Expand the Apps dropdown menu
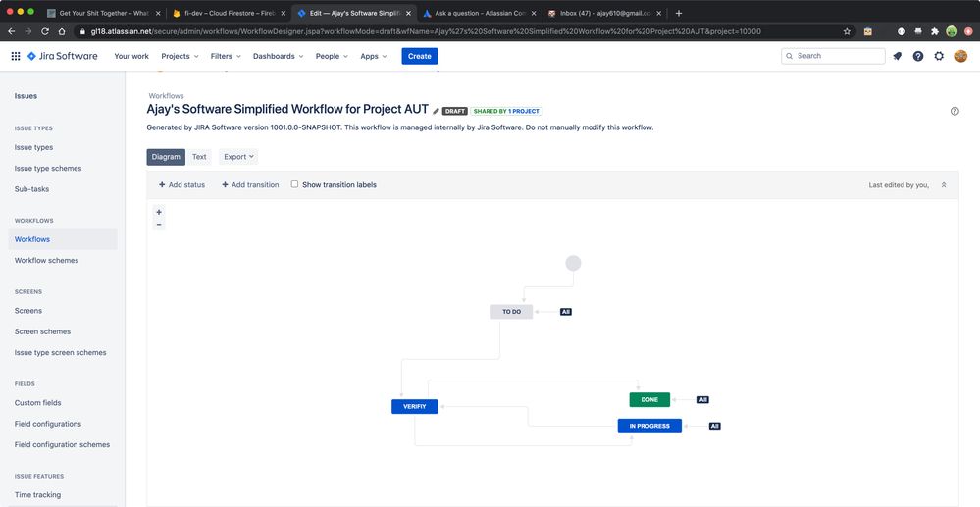The height and width of the screenshot is (507, 980). click(x=374, y=56)
